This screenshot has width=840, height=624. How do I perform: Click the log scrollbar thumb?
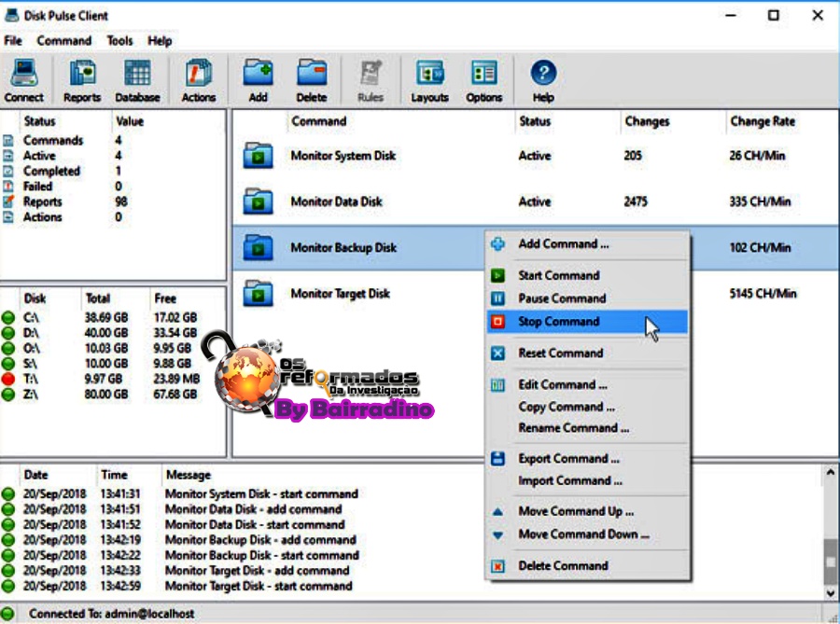[x=830, y=562]
